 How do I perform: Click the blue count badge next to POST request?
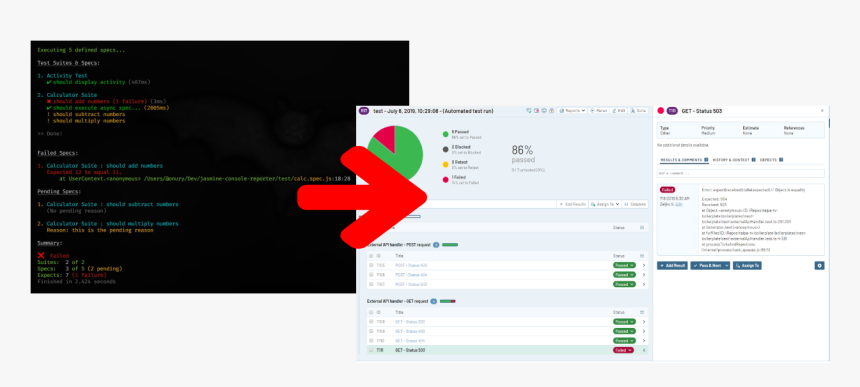[x=436, y=245]
